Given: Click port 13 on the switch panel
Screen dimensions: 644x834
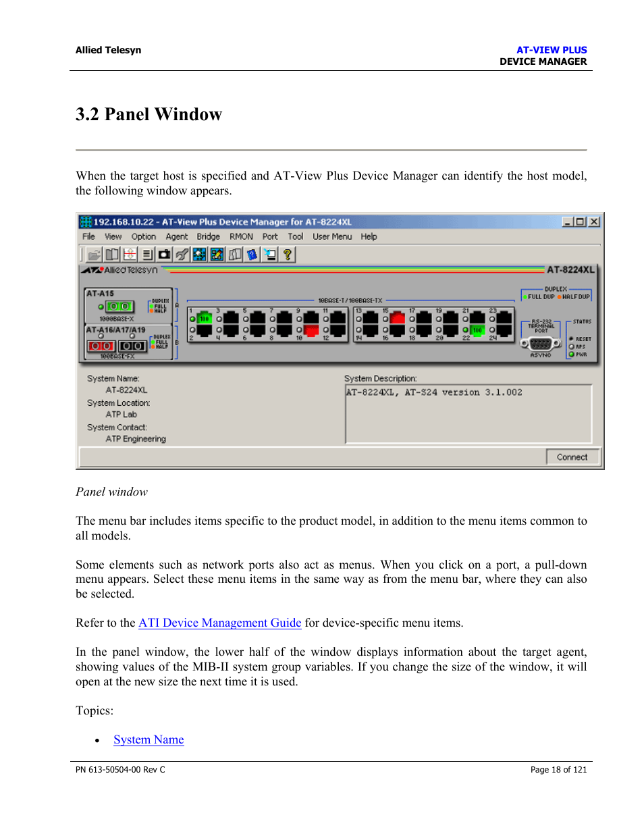Looking at the screenshot, I should (371, 319).
